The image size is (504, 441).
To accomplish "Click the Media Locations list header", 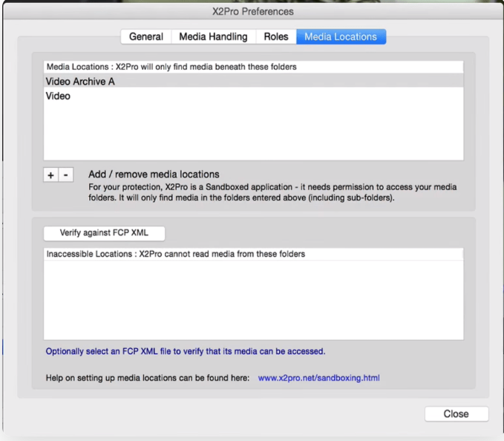I will tap(254, 67).
